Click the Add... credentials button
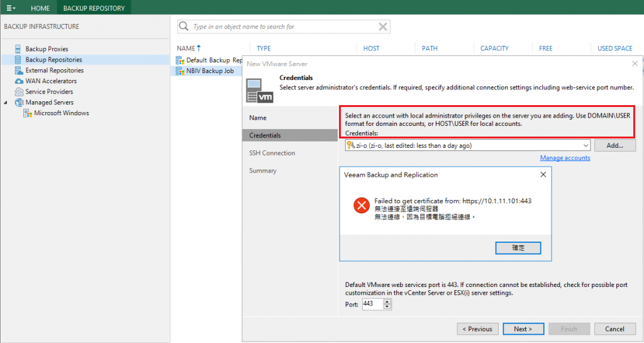The image size is (644, 343). 615,145
